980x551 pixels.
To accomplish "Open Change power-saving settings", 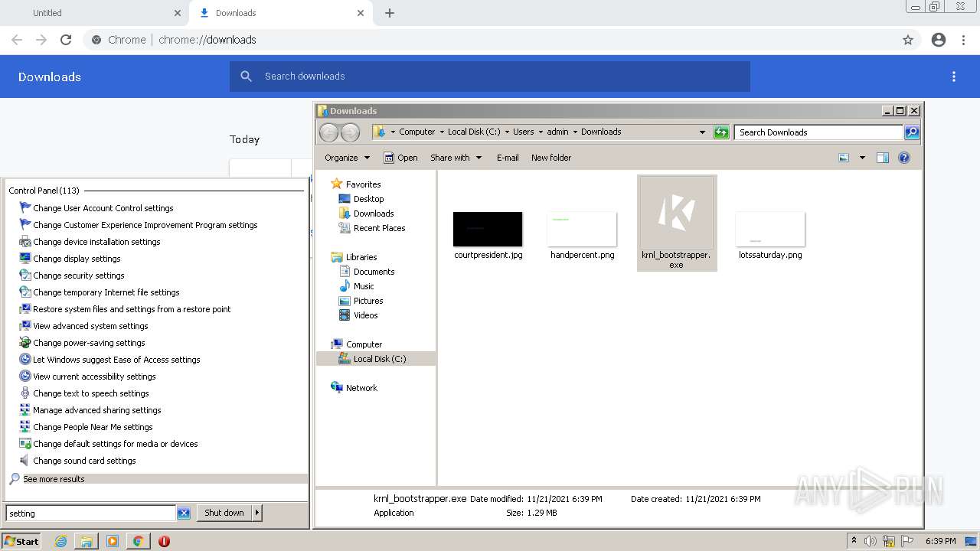I will tap(89, 343).
